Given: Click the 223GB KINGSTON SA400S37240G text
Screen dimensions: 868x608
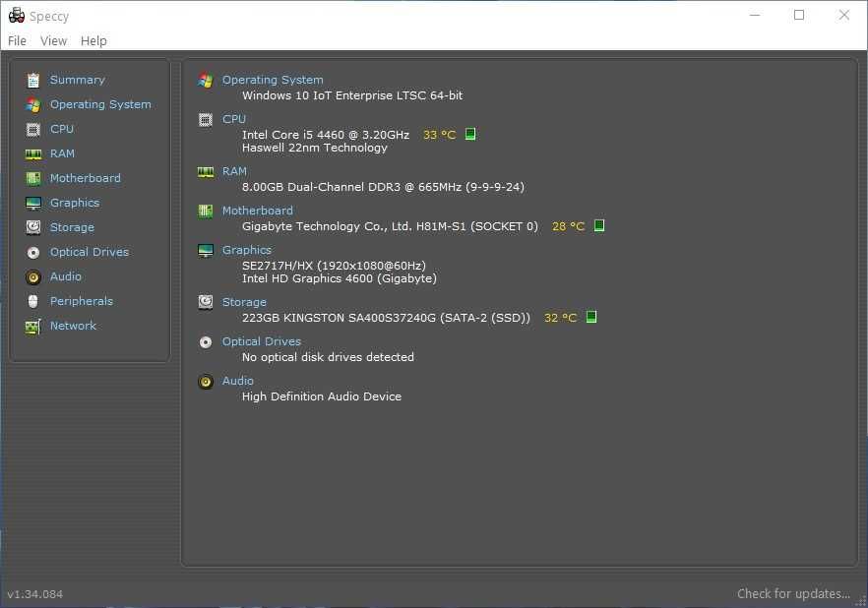Looking at the screenshot, I should point(386,318).
